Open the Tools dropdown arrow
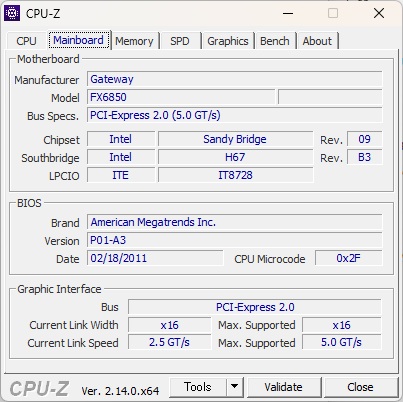Viewport: 403px width, 402px height. click(x=234, y=387)
